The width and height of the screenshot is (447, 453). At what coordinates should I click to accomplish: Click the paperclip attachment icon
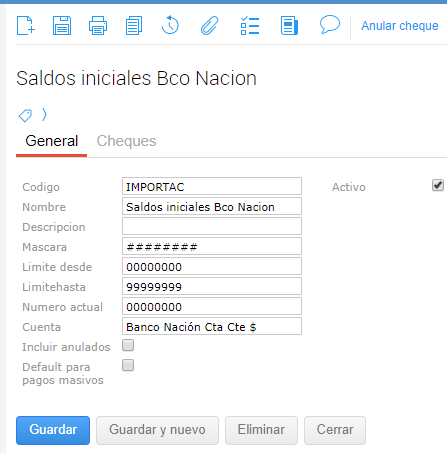coord(209,25)
